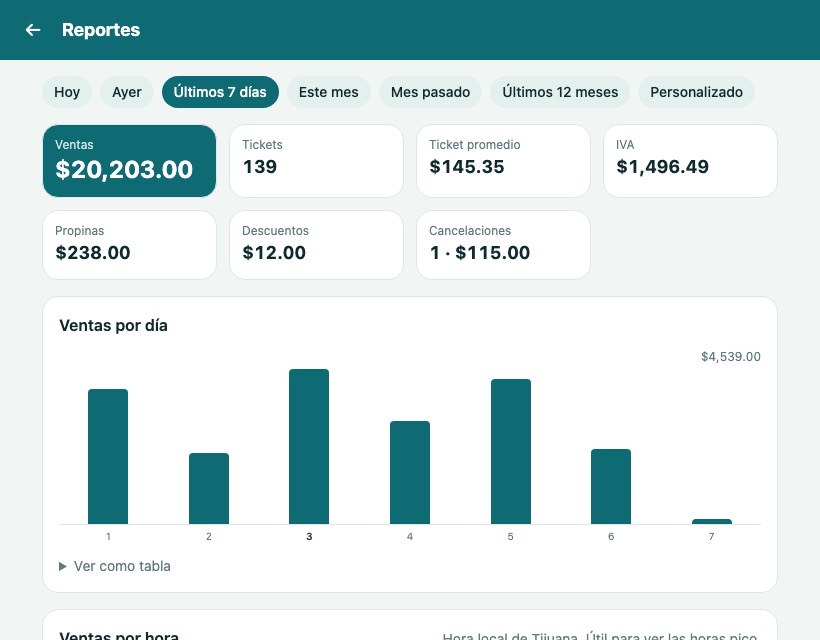Open the Descuentos metric card

click(316, 245)
